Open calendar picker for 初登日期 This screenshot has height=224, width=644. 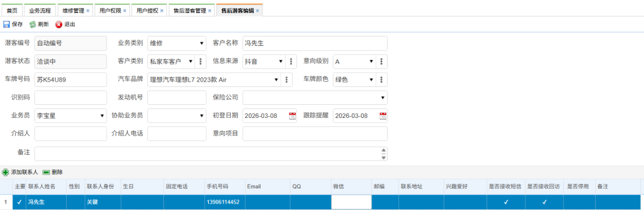click(292, 116)
